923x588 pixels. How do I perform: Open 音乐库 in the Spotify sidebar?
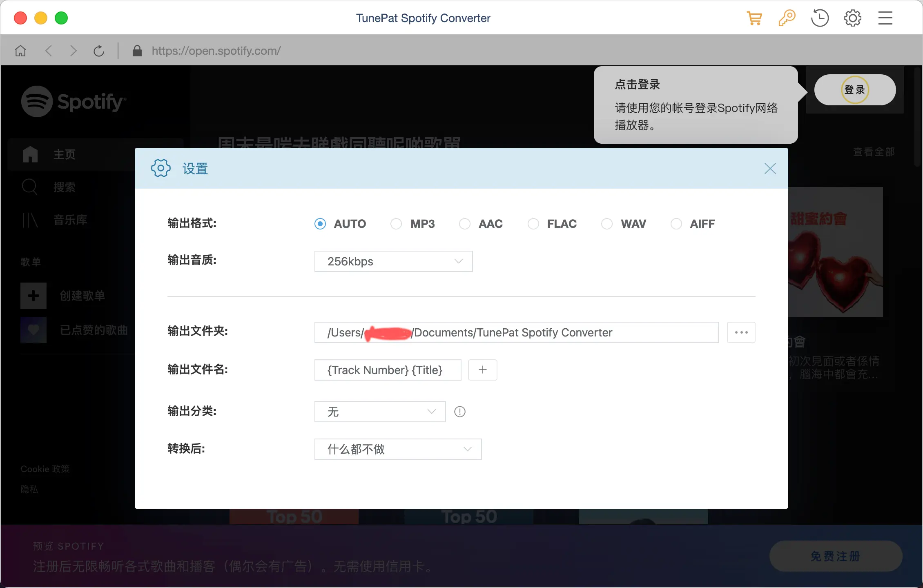(70, 220)
